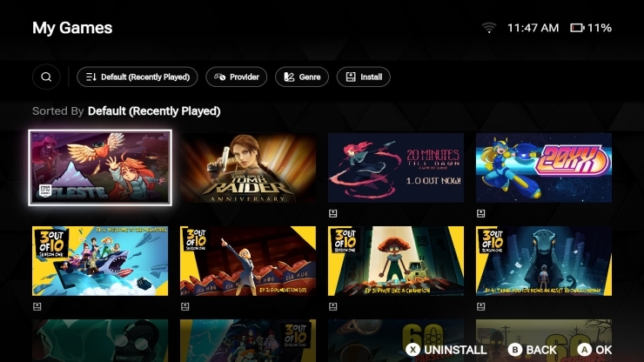This screenshot has height=362, width=644.
Task: Open Tomb Raider Anniversary game tile
Action: (x=248, y=168)
